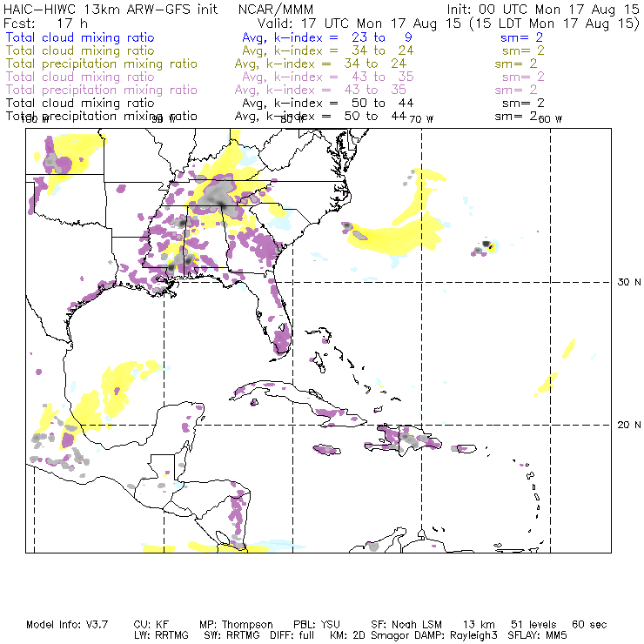Click the "70 W" longitude label
644x644 pixels.
click(x=421, y=119)
